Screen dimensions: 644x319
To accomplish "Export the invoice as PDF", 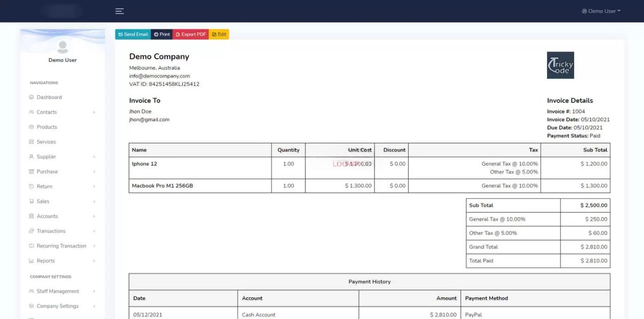I will click(191, 34).
